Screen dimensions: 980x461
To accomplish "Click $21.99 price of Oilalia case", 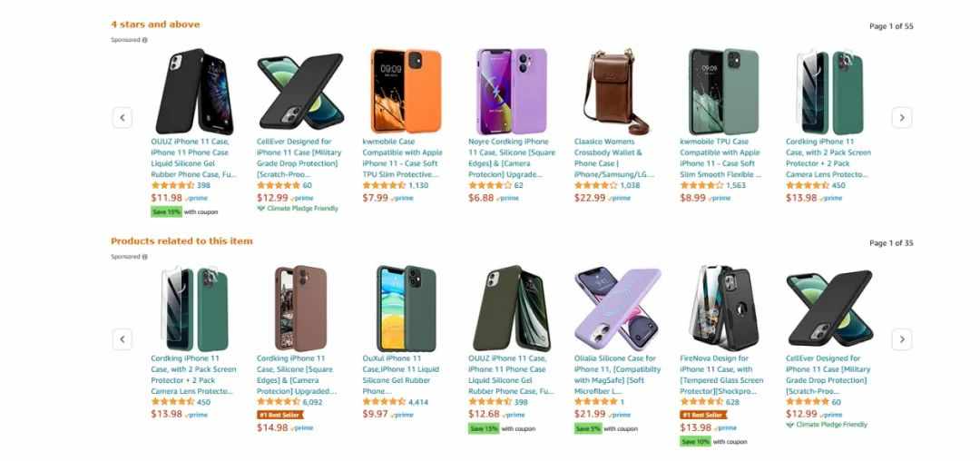I will [x=590, y=414].
